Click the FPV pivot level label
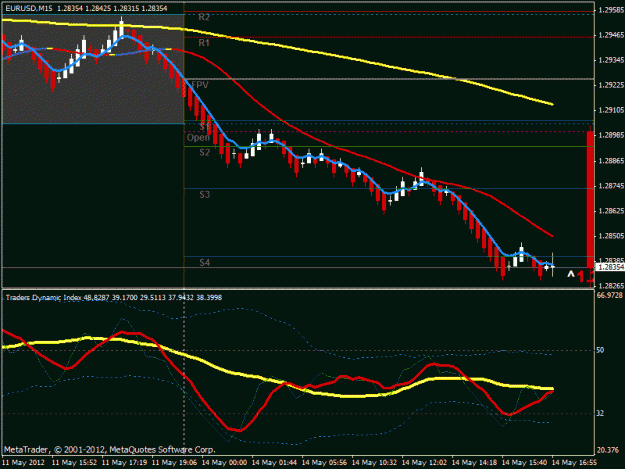This screenshot has width=625, height=469. [200, 85]
